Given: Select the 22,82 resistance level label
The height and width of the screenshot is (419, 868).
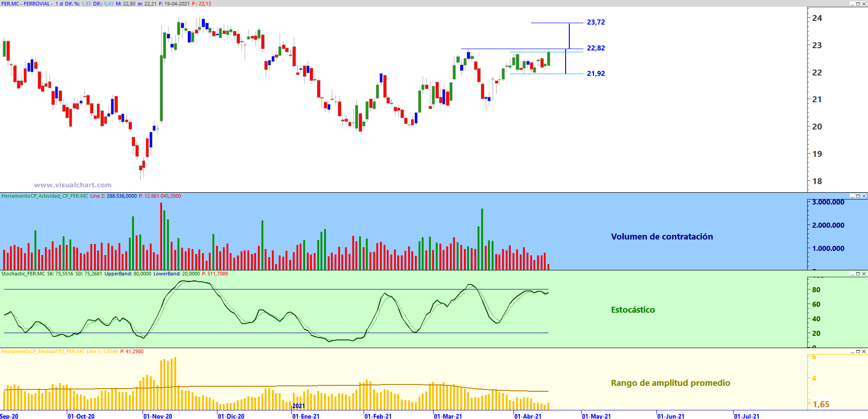Looking at the screenshot, I should 596,48.
